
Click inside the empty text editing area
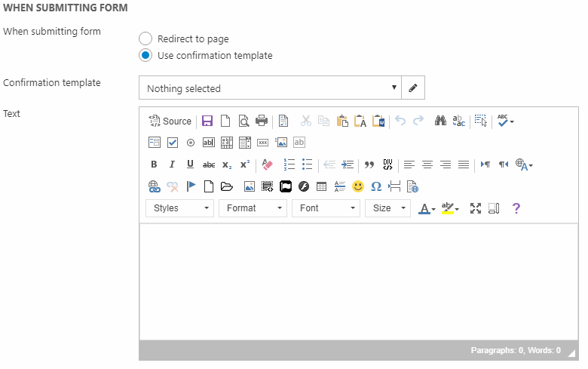coord(358,281)
